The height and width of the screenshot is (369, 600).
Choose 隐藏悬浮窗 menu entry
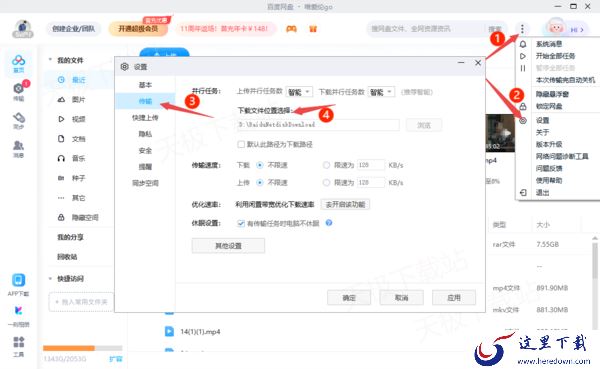(552, 94)
